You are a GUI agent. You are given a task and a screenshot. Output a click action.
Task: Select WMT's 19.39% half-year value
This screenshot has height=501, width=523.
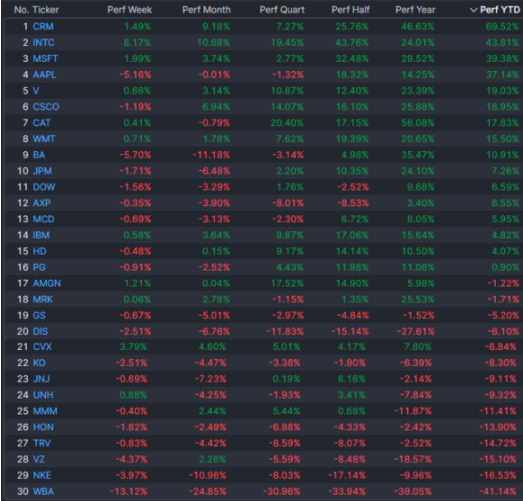[x=352, y=139]
